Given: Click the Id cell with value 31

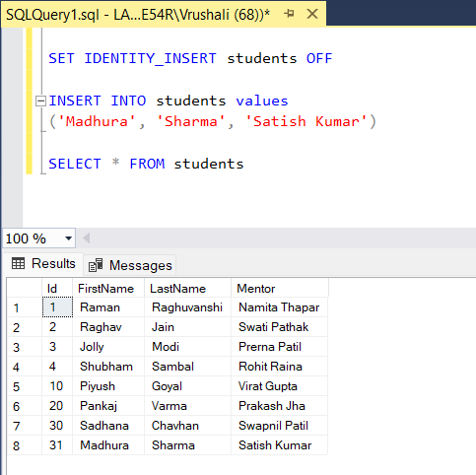Looking at the screenshot, I should pos(57,445).
